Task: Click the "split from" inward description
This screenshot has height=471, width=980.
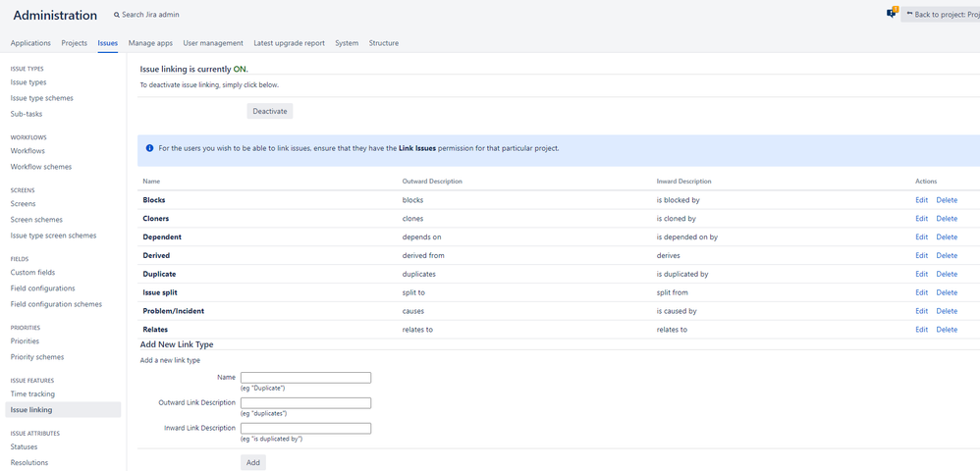Action: click(x=672, y=292)
